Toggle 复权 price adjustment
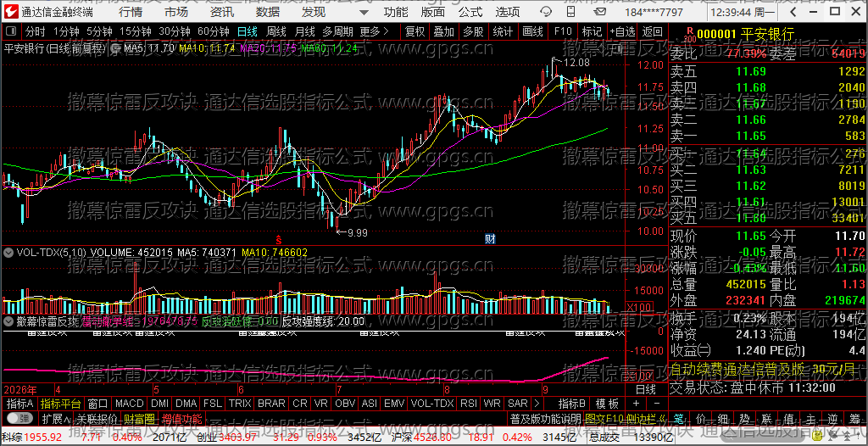The width and height of the screenshot is (868, 446). (415, 31)
